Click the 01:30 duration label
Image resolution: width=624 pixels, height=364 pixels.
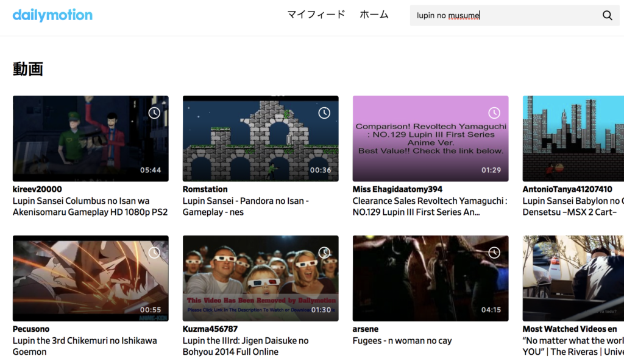[x=321, y=310]
